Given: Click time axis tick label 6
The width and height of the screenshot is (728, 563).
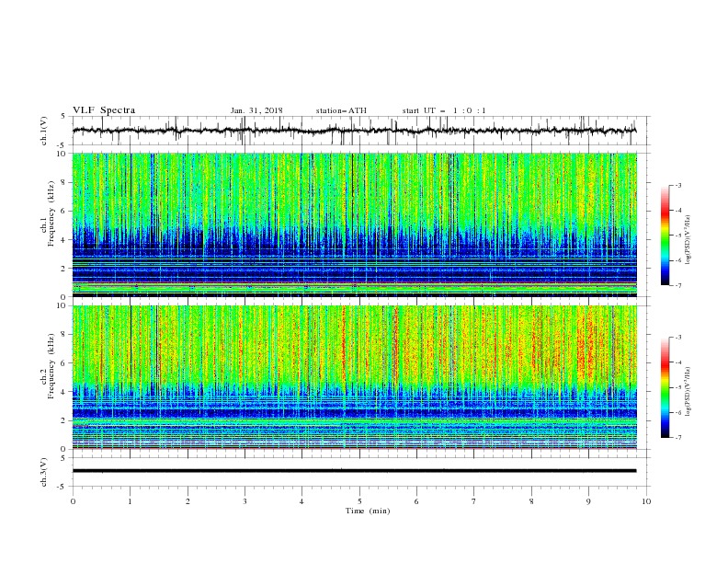Looking at the screenshot, I should pos(417,501).
